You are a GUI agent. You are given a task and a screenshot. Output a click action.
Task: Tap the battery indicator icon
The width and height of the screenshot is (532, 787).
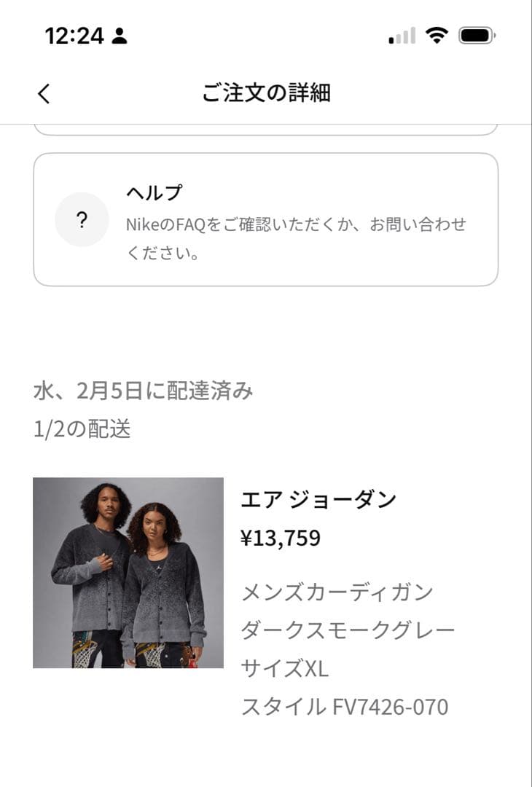pos(477,35)
